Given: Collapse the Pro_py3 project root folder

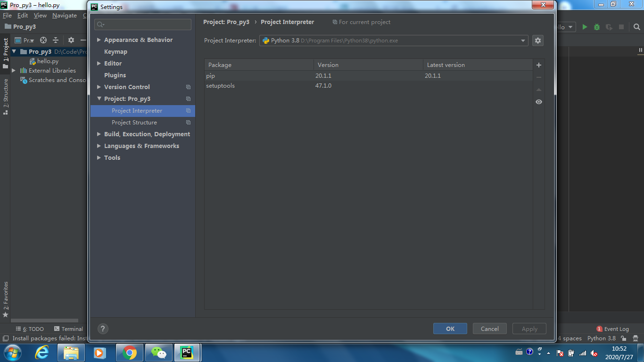Looking at the screenshot, I should coord(14,52).
